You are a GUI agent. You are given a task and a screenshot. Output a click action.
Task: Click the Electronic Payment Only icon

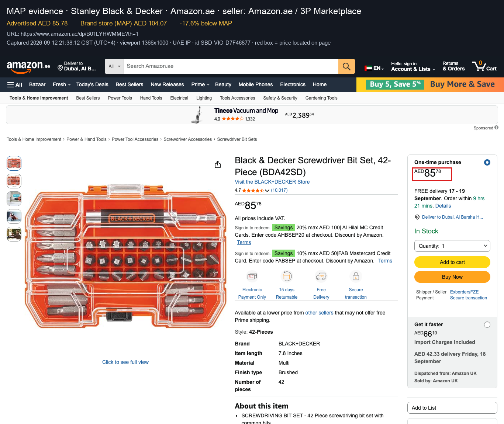point(252,276)
